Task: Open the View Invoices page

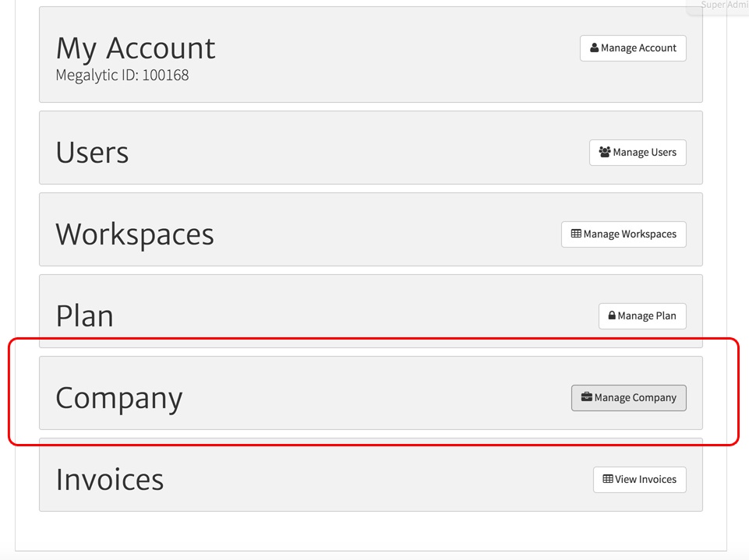Action: click(639, 479)
